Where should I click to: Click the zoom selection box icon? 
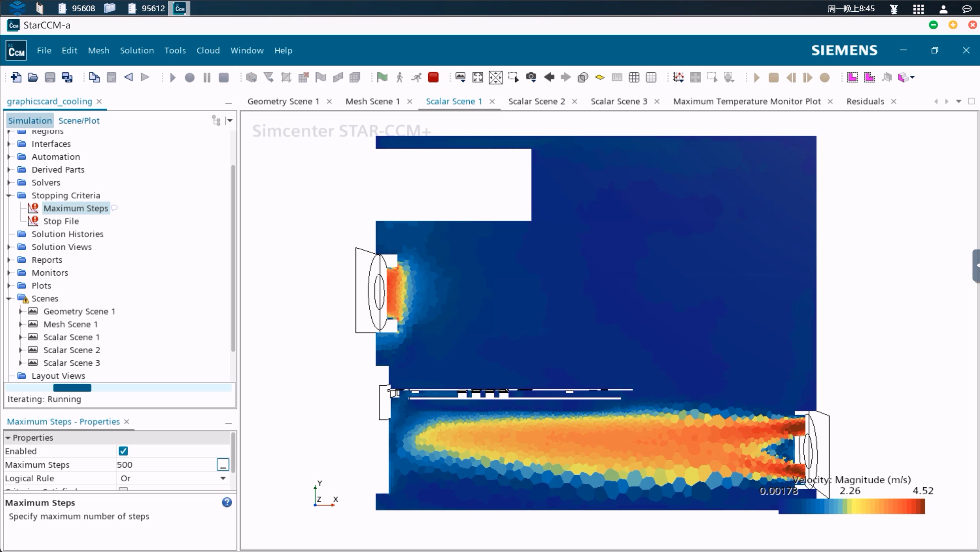pos(513,77)
